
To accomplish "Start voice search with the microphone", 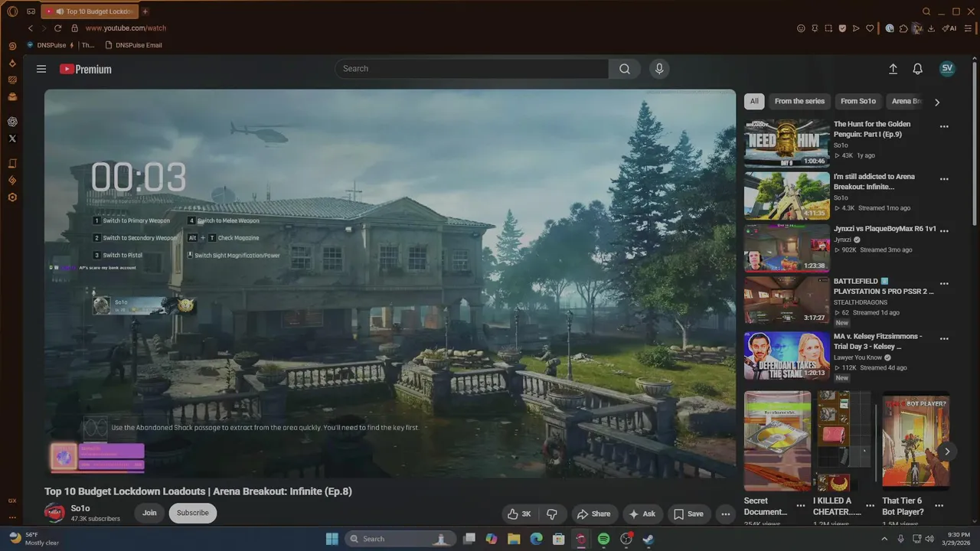I will pyautogui.click(x=659, y=69).
